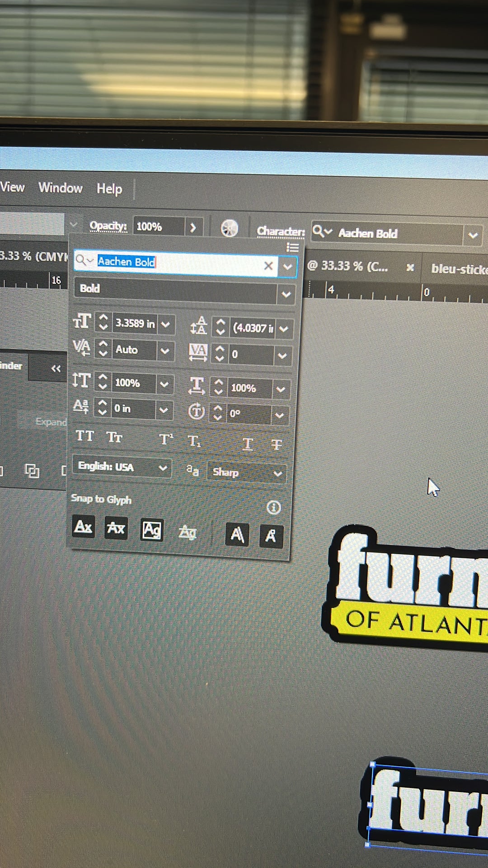Click the Opacity label link
488x868 pixels.
pyautogui.click(x=108, y=226)
